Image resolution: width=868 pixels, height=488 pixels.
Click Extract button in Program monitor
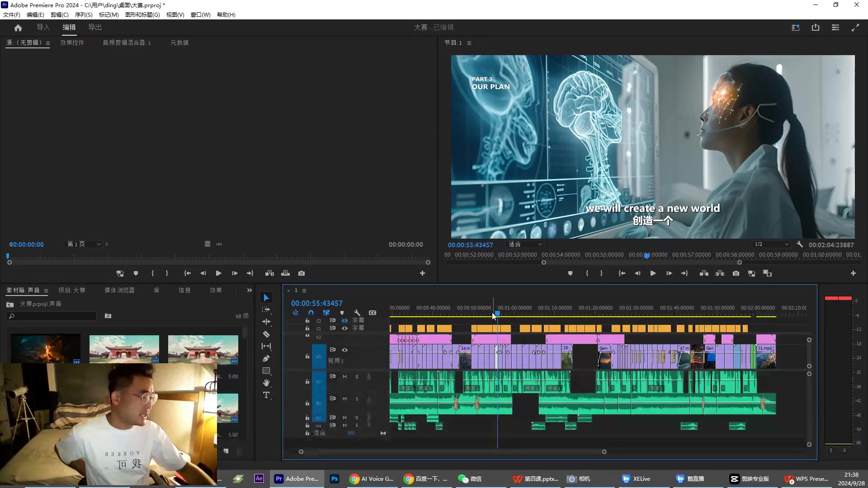tap(720, 273)
